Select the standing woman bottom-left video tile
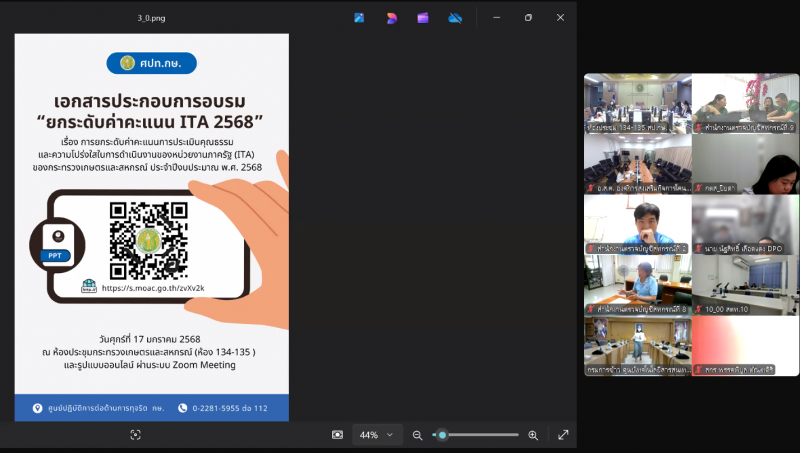 click(x=638, y=346)
